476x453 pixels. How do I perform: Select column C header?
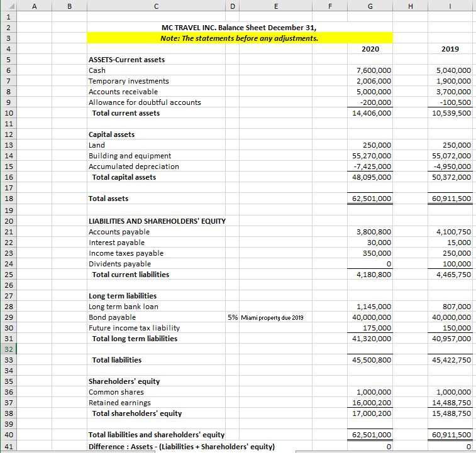pos(156,6)
